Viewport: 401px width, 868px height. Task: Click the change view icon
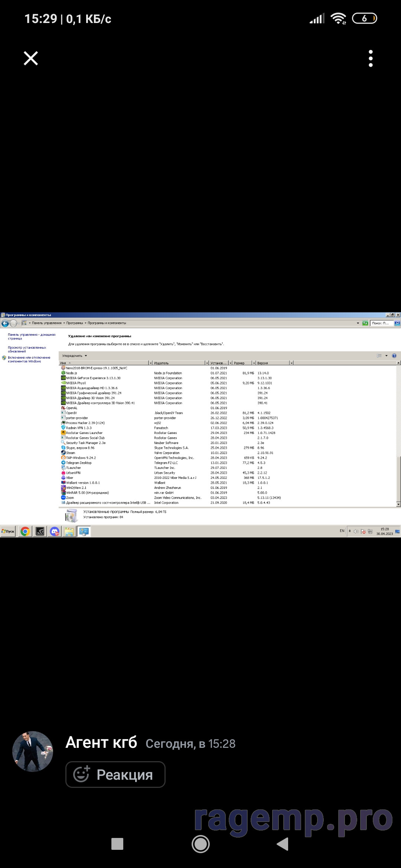(379, 356)
